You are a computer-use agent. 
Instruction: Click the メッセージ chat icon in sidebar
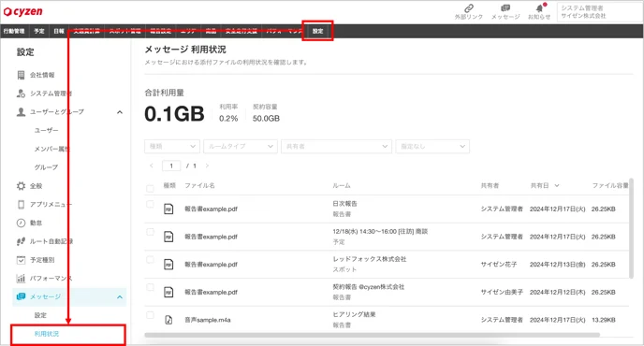pyautogui.click(x=21, y=296)
